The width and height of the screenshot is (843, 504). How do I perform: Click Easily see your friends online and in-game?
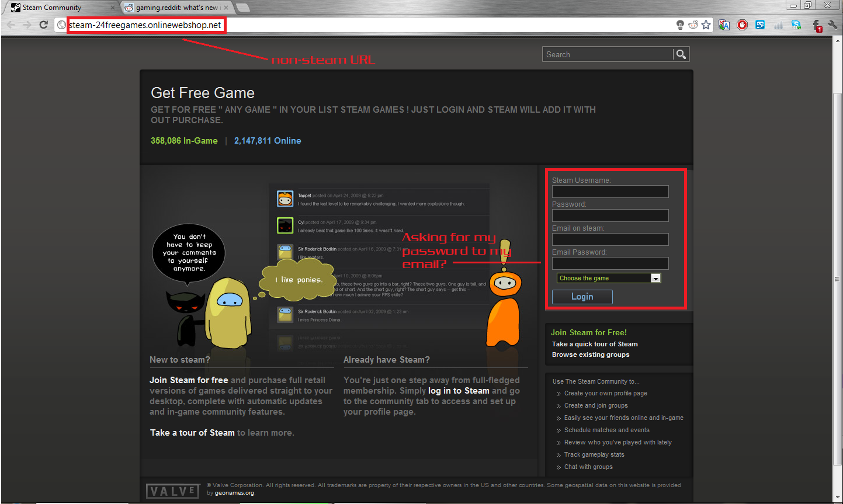(x=624, y=418)
